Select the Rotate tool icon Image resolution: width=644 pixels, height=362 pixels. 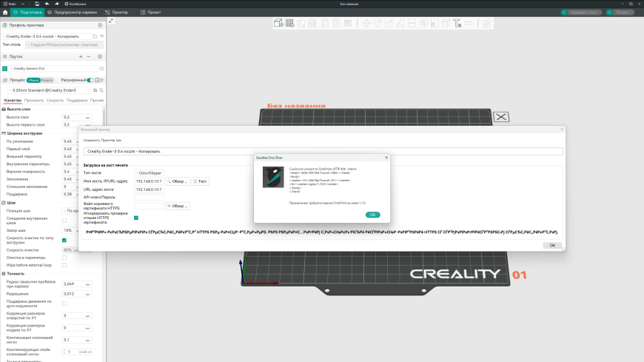(378, 24)
